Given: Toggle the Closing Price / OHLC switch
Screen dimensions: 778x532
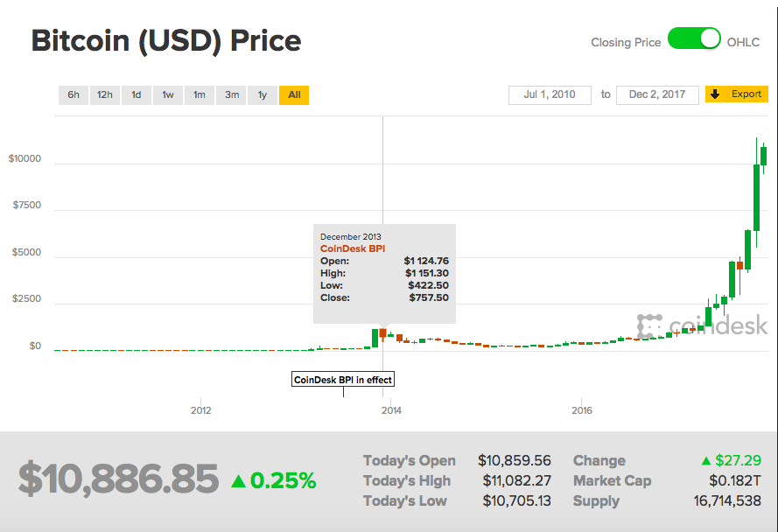Looking at the screenshot, I should point(694,39).
